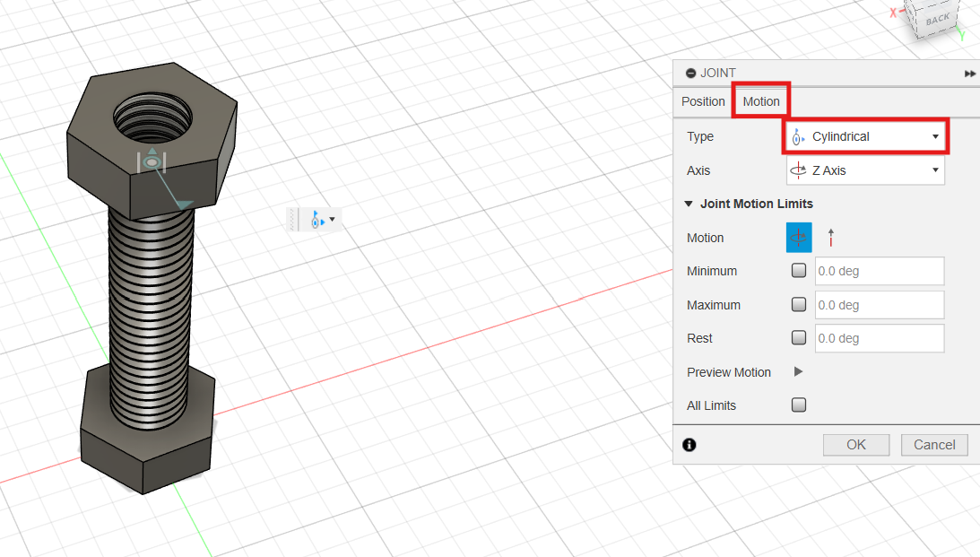980x557 pixels.
Task: Click the joint origin glyph on nut
Action: pyautogui.click(x=152, y=162)
